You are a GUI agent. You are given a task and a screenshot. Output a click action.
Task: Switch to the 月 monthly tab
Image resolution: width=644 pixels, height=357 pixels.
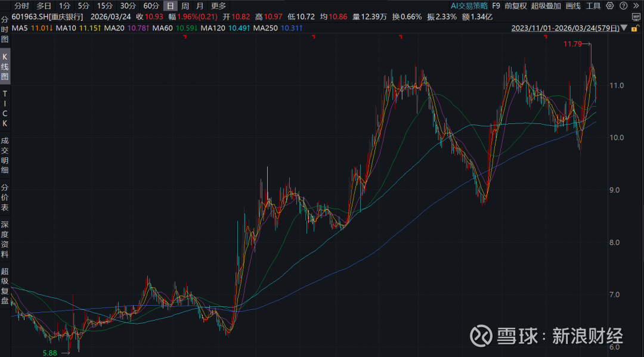coord(200,6)
